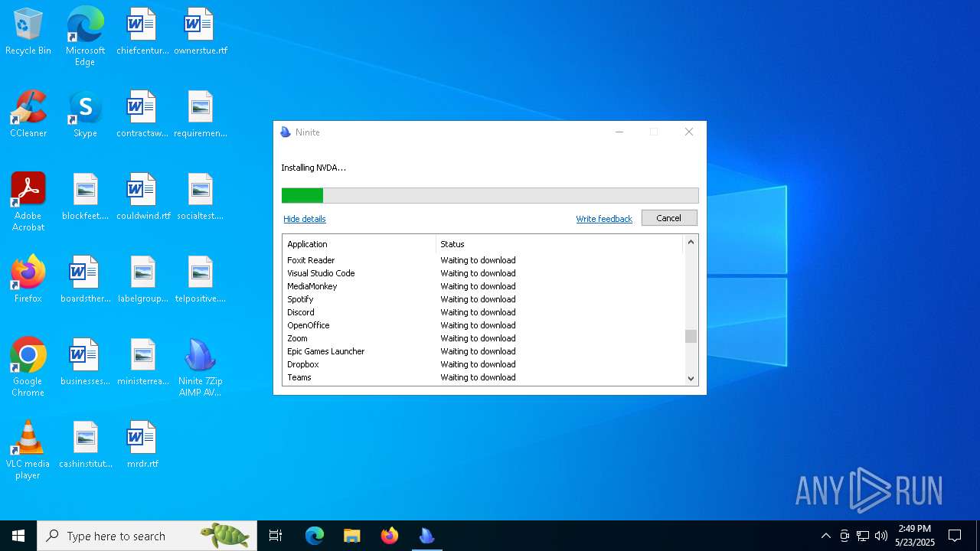The height and width of the screenshot is (551, 980).
Task: Select the mrdr.rtf desktop file
Action: point(142,445)
